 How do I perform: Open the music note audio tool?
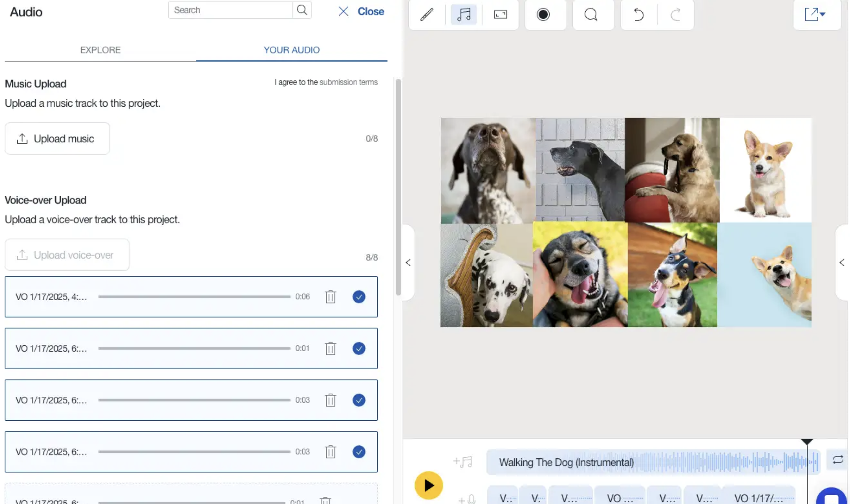pos(464,15)
